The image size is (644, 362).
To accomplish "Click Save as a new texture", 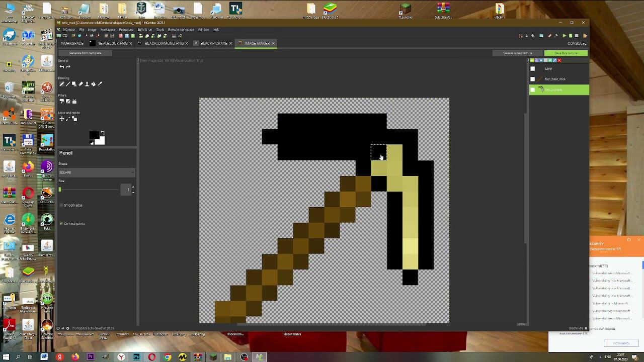I will click(518, 53).
